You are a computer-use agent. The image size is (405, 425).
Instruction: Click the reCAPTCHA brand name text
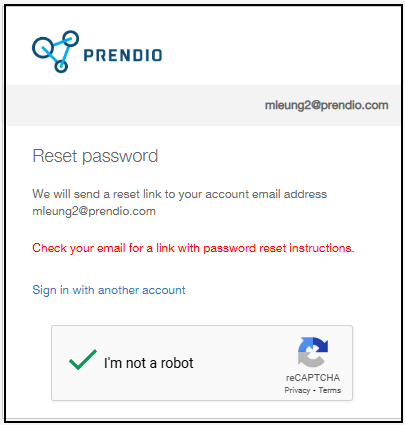tap(313, 378)
